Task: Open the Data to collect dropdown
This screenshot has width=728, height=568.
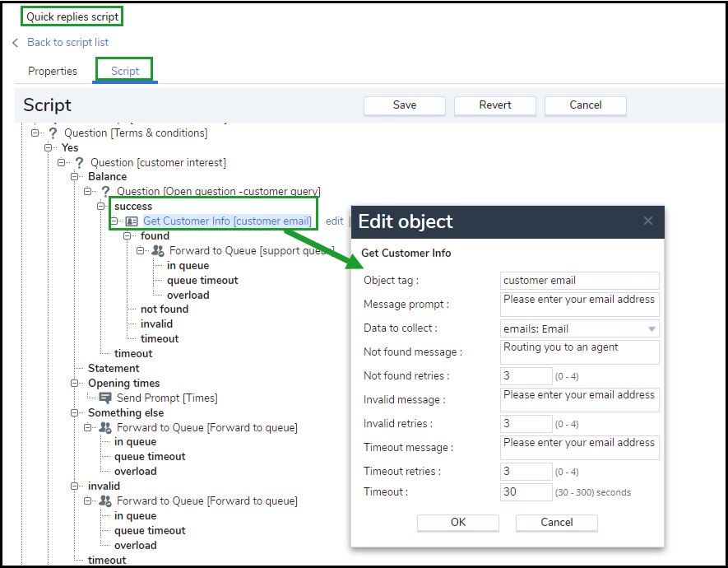Action: (x=651, y=328)
